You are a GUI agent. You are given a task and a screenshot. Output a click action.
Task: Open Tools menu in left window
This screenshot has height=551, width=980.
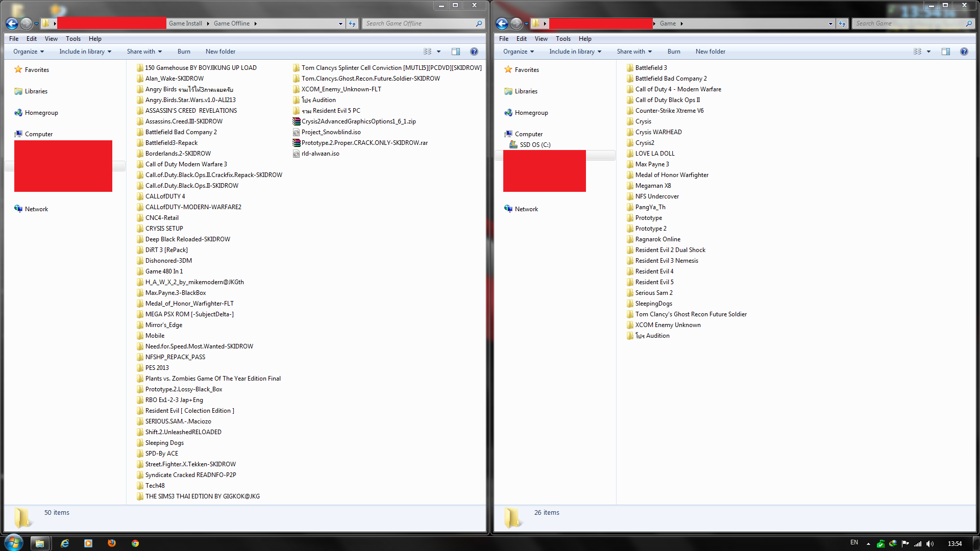[73, 39]
